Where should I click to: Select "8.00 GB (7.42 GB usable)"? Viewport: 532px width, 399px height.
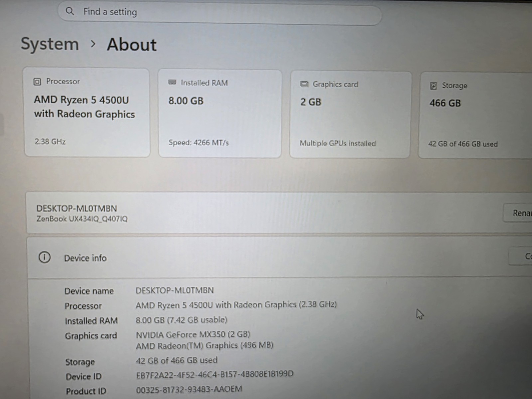coord(182,320)
